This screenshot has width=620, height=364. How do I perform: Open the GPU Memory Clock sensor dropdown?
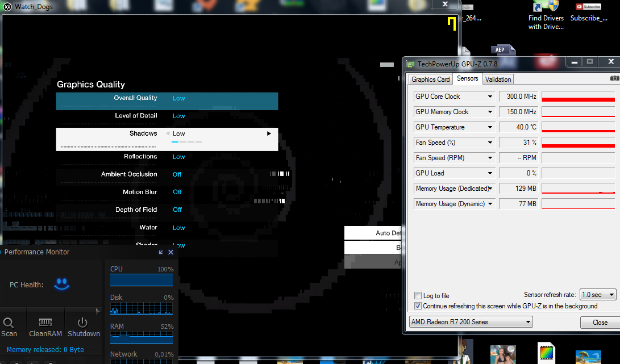[490, 112]
